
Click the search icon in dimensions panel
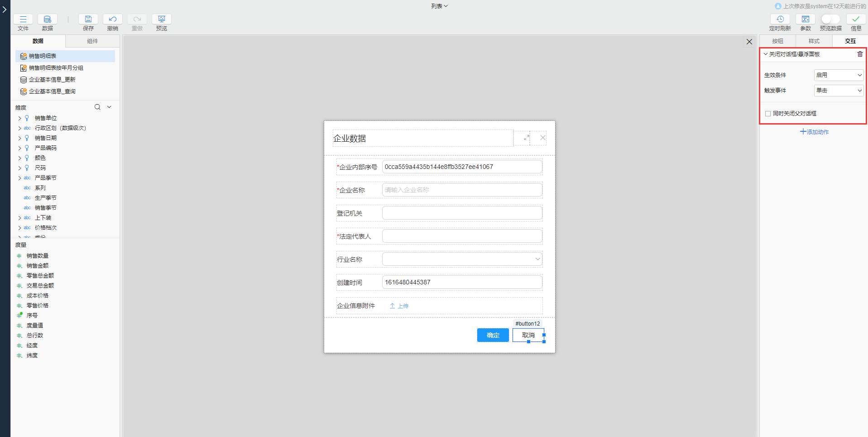[97, 107]
